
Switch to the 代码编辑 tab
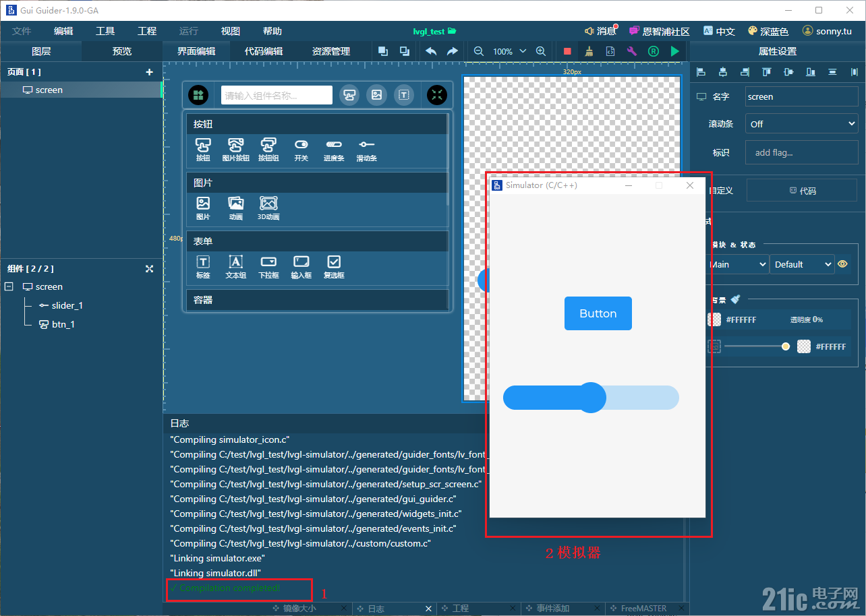264,51
